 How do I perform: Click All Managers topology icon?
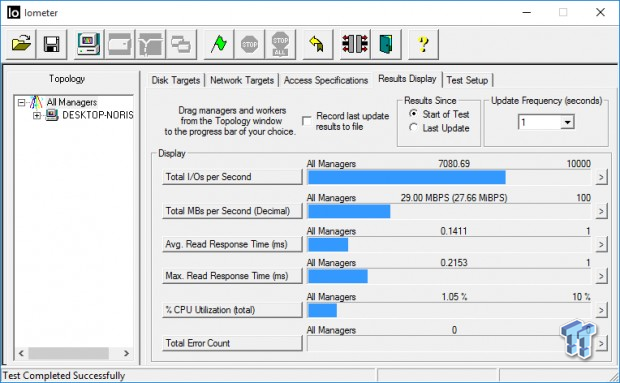(36, 102)
